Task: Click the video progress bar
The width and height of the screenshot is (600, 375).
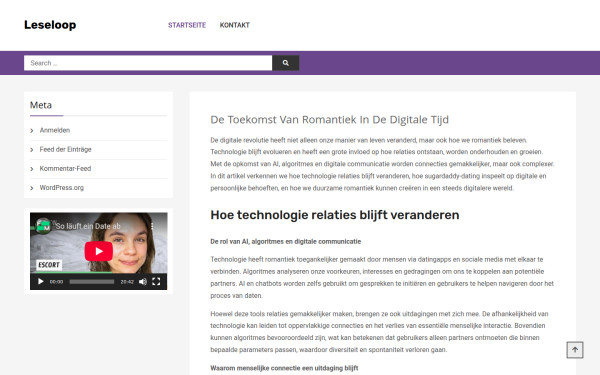Action: [91, 282]
